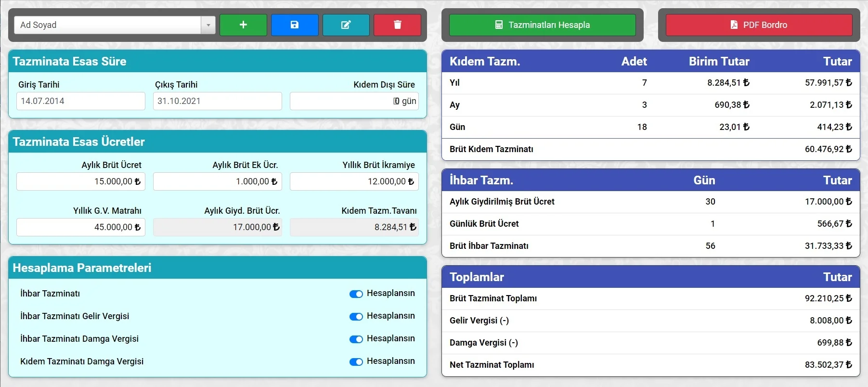Click the Aylık Giyd. Brüt Ücr. field
868x387 pixels.
(218, 227)
